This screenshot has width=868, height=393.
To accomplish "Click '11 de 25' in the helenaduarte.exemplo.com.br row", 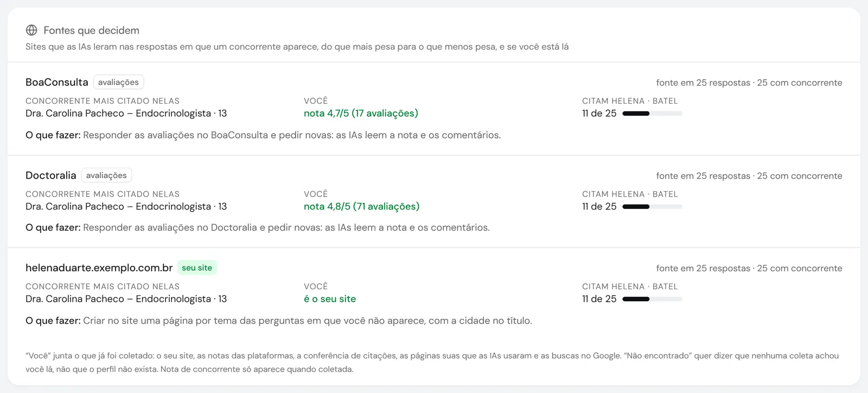I will click(x=599, y=299).
